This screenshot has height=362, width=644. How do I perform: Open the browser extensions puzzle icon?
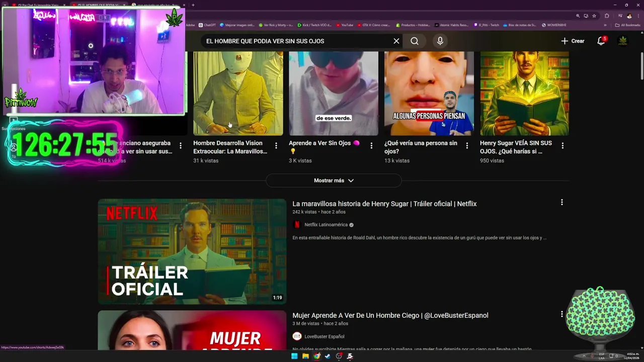[x=607, y=16]
